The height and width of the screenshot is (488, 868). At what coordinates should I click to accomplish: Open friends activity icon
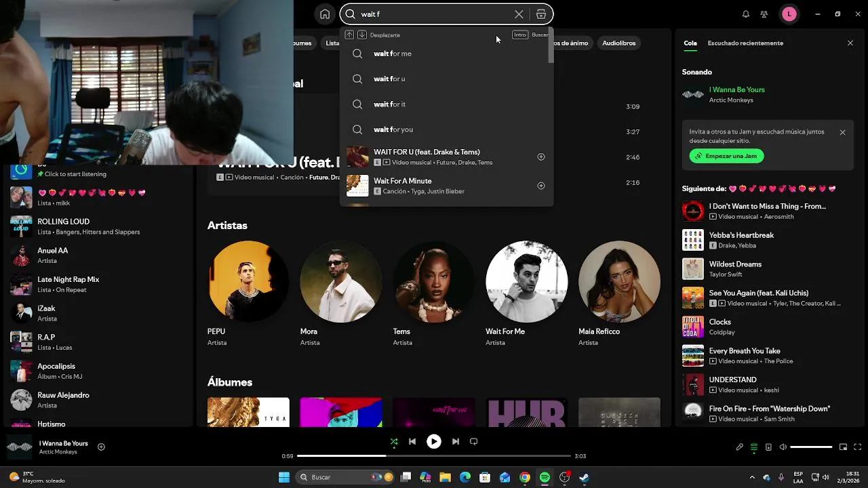pyautogui.click(x=764, y=14)
